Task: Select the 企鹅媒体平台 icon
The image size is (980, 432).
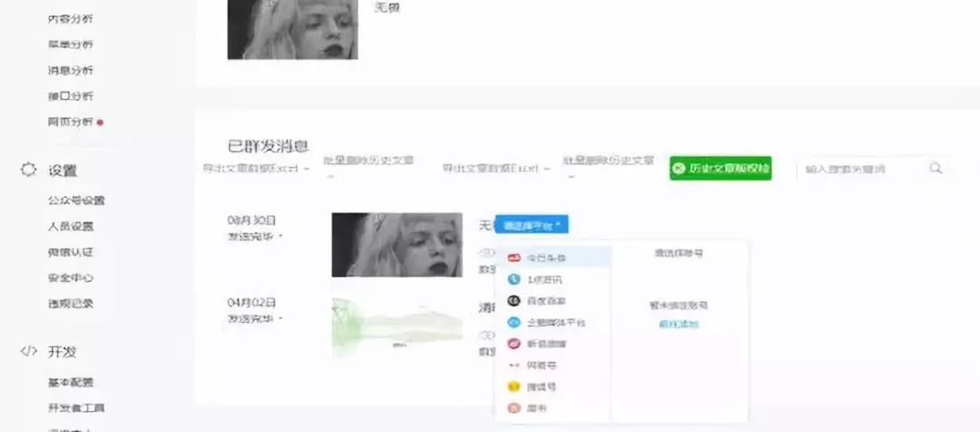Action: click(514, 322)
